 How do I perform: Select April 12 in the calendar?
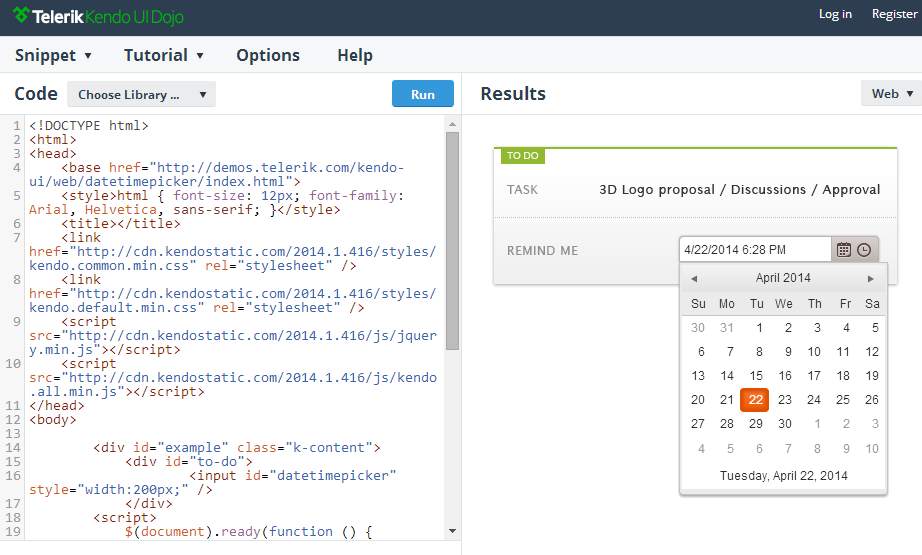coord(872,352)
